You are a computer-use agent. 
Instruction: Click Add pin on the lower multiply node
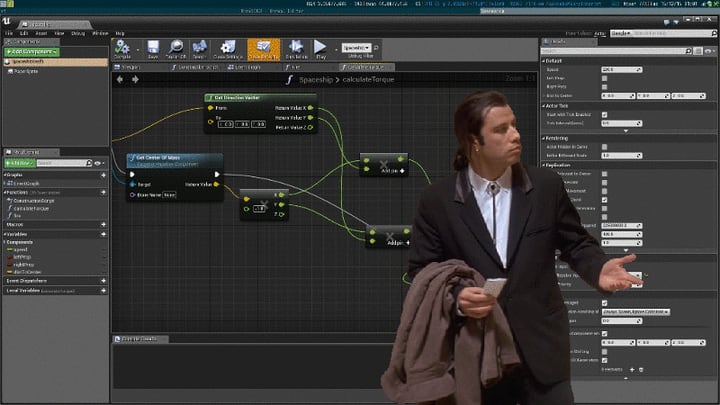pos(399,242)
